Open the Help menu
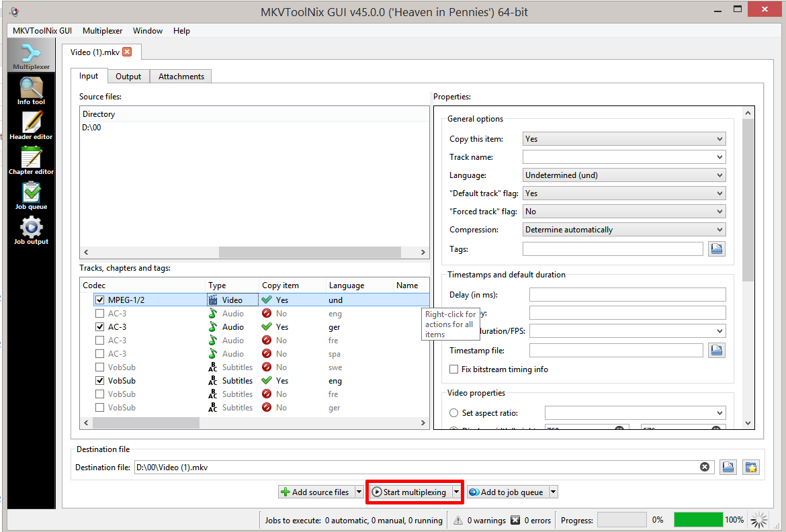This screenshot has height=532, width=786. coord(181,31)
